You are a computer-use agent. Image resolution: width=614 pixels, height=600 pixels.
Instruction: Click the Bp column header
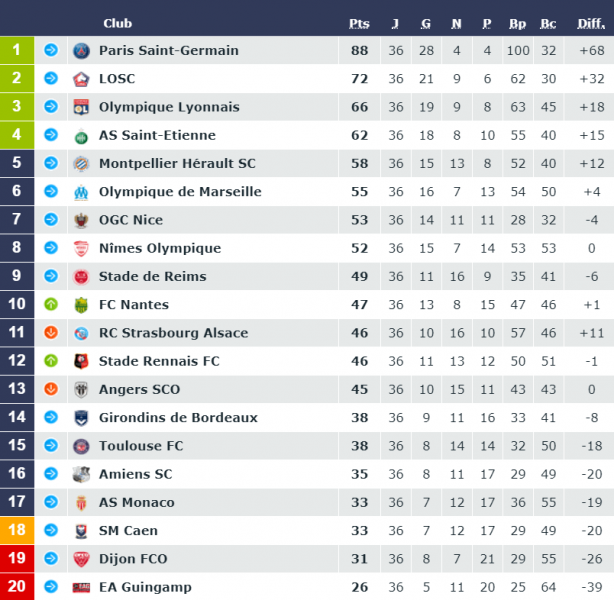(517, 24)
